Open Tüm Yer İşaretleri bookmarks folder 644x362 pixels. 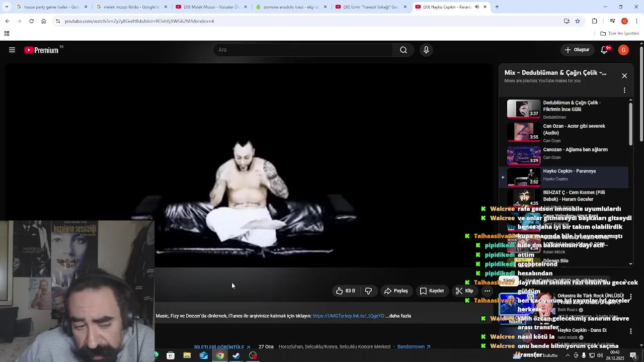[x=620, y=34]
